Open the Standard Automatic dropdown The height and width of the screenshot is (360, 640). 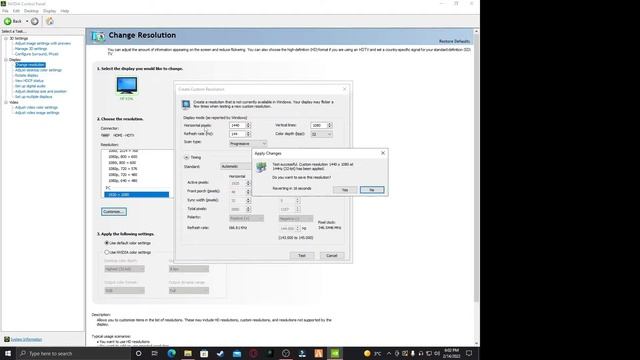236,166
